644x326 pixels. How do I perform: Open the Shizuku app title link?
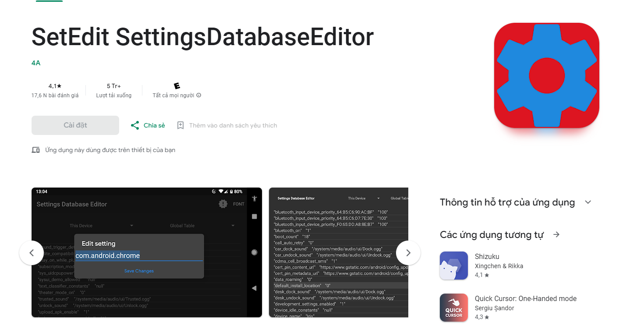click(x=487, y=256)
